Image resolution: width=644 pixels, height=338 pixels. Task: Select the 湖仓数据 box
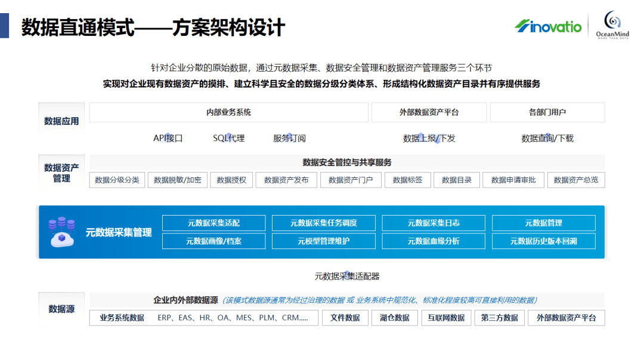coord(395,318)
